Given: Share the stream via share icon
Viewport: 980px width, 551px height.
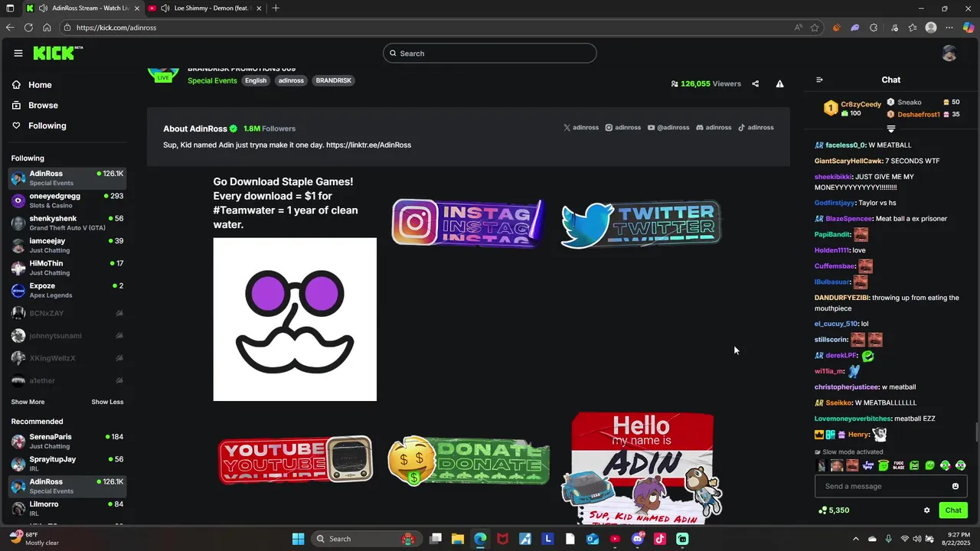Looking at the screenshot, I should click(755, 84).
